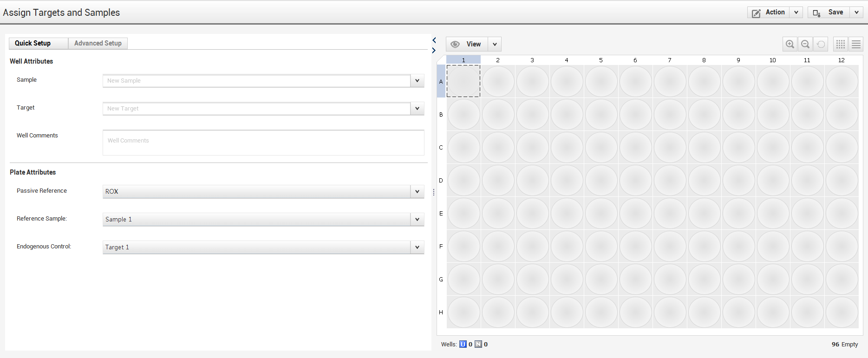
Task: Select the Quick Setup tab
Action: point(33,43)
